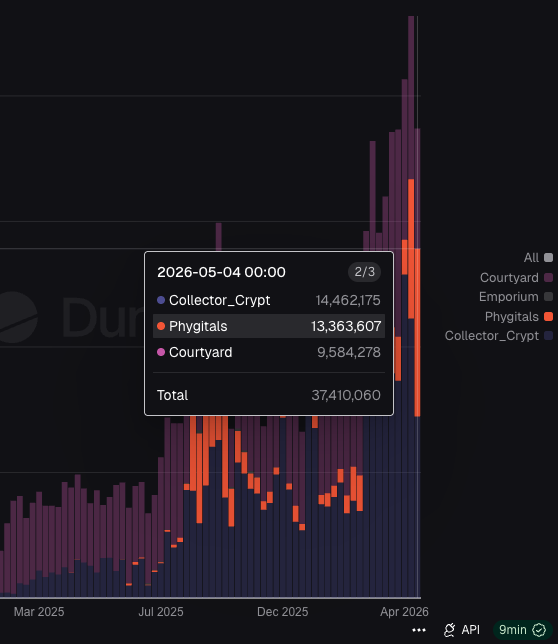This screenshot has height=644, width=558.
Task: Toggle the Phygitals legend series
Action: pos(519,317)
